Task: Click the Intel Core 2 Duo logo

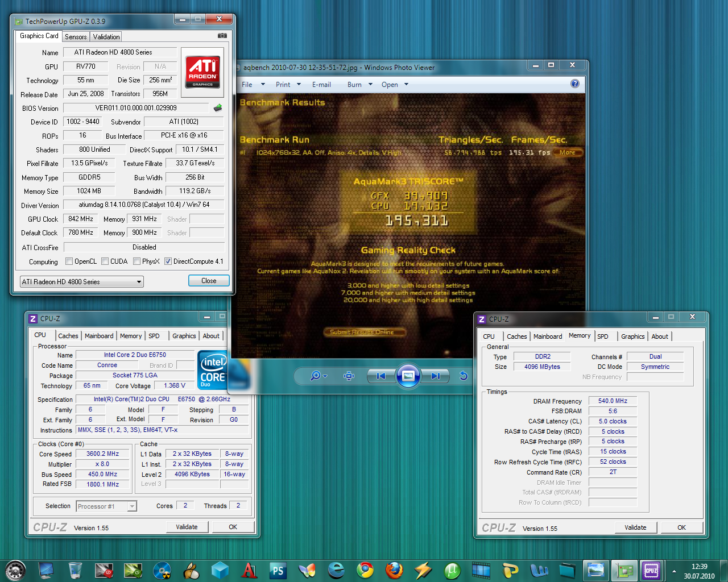Action: (x=212, y=370)
